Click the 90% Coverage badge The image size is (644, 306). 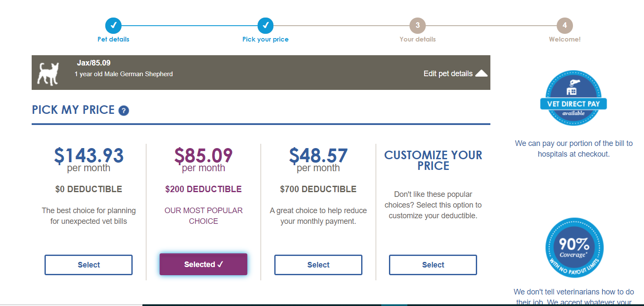click(574, 247)
